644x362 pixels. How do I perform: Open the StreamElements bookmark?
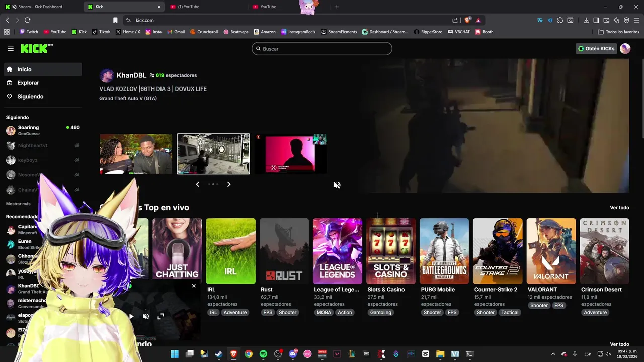[339, 32]
